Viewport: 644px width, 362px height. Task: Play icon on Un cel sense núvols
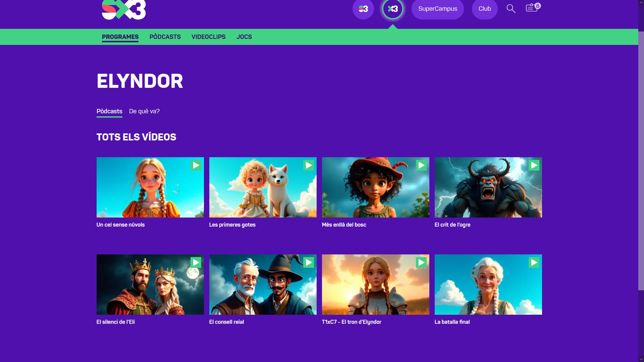(x=196, y=165)
